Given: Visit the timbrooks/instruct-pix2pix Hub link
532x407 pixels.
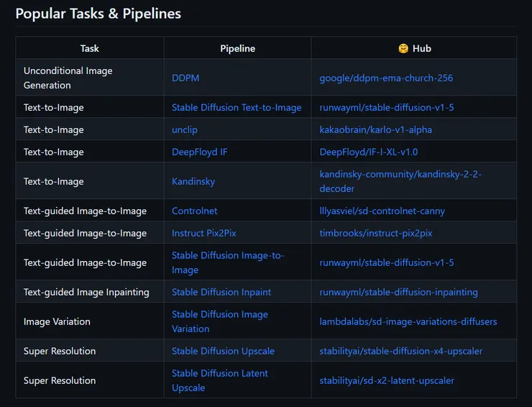Looking at the screenshot, I should coord(376,233).
